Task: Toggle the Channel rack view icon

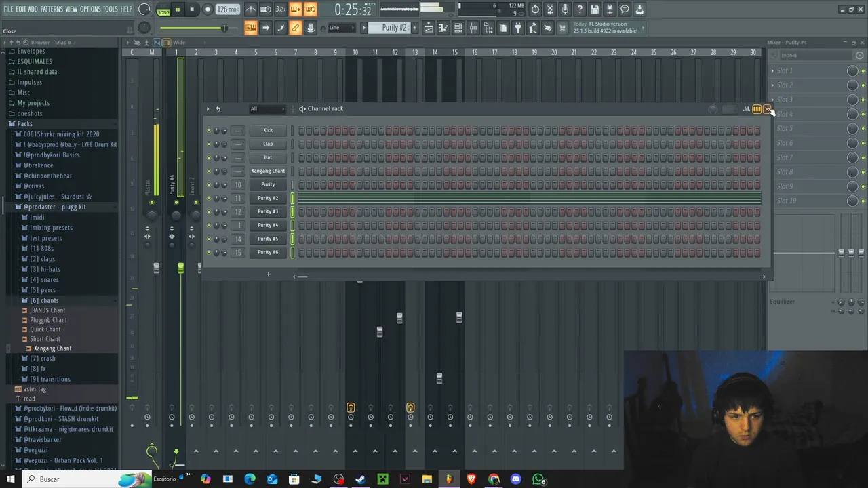Action: click(x=458, y=28)
